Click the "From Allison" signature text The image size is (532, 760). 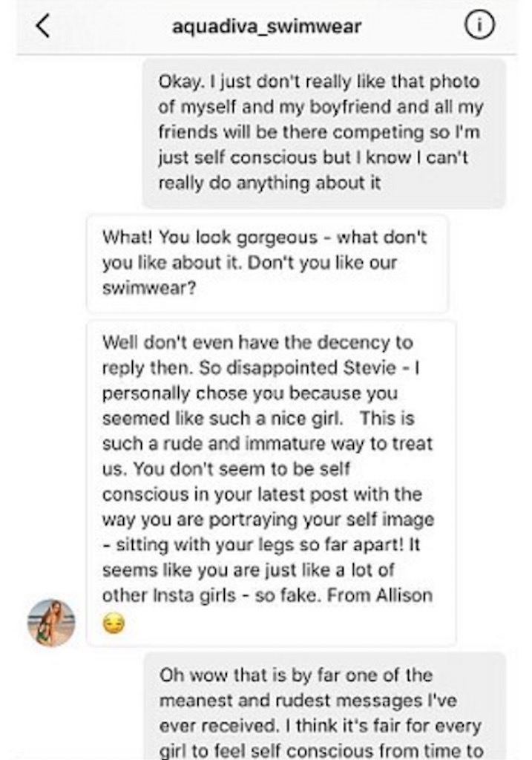[379, 594]
